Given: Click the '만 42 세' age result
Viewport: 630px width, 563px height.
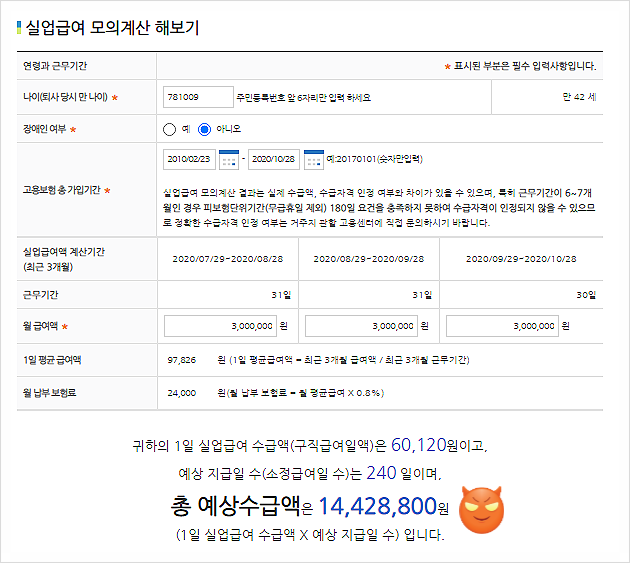Looking at the screenshot, I should (579, 97).
